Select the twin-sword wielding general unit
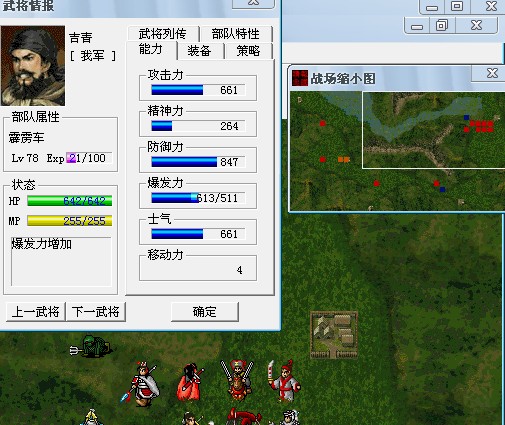 click(237, 380)
